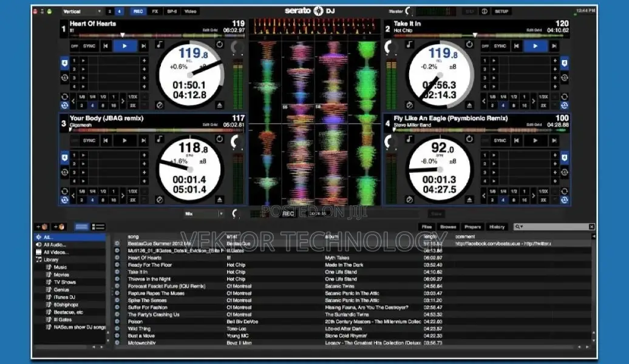Toggle SYNC on deck 2

[x=500, y=46]
